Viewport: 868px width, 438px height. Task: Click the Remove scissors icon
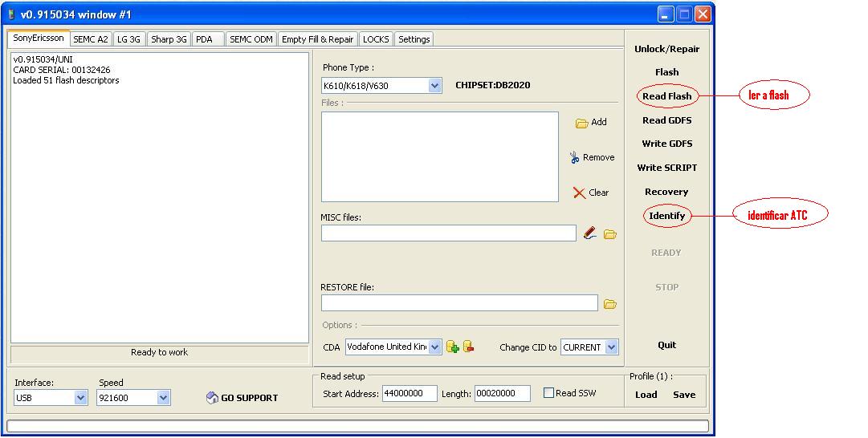click(575, 157)
